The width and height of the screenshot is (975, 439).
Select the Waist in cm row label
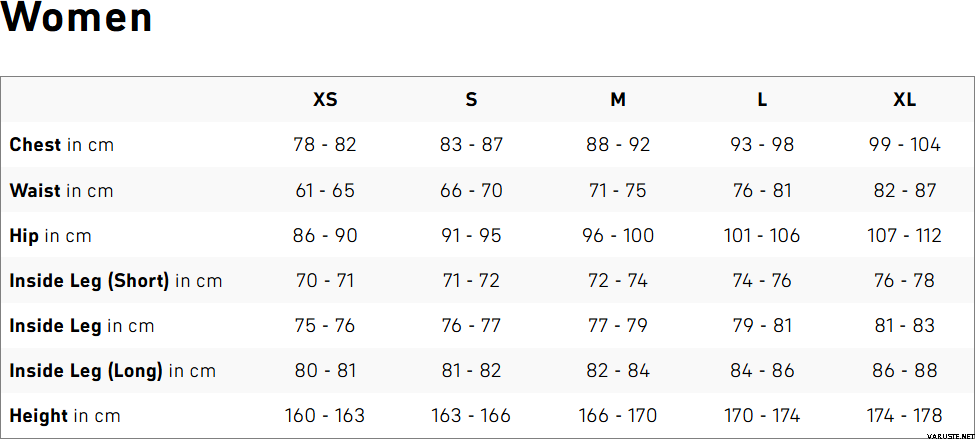click(62, 191)
